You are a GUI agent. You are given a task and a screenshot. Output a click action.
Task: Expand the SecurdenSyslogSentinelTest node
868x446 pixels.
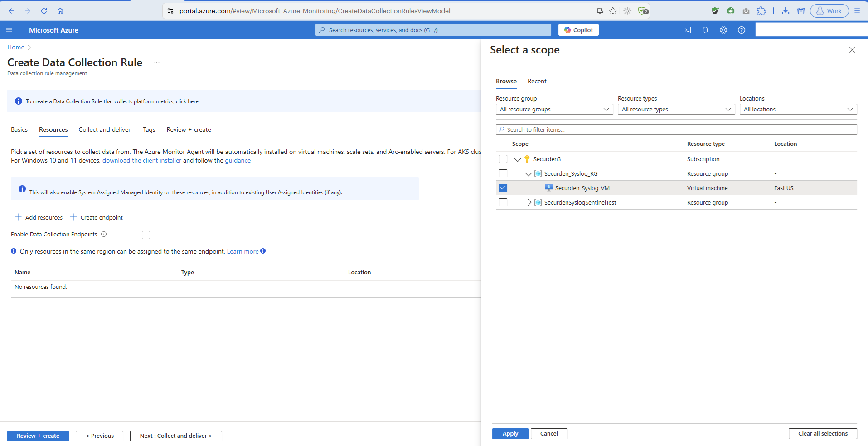pyautogui.click(x=529, y=202)
